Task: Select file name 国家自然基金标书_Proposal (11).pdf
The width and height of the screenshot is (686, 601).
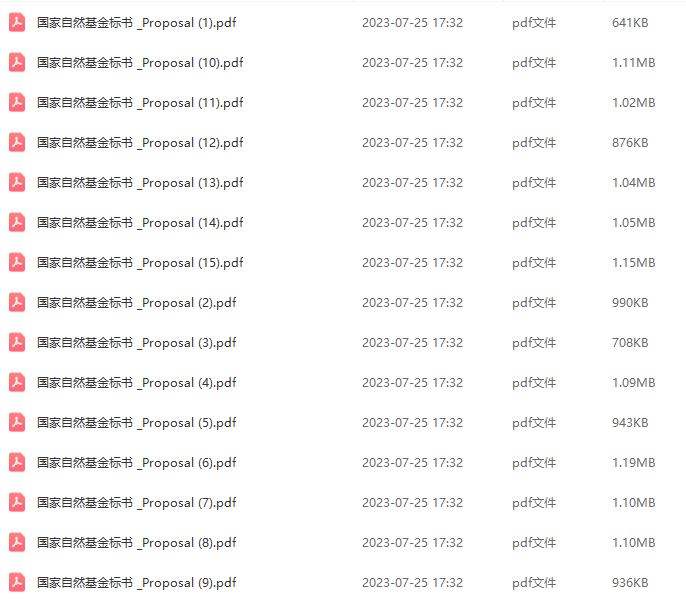Action: [x=140, y=103]
